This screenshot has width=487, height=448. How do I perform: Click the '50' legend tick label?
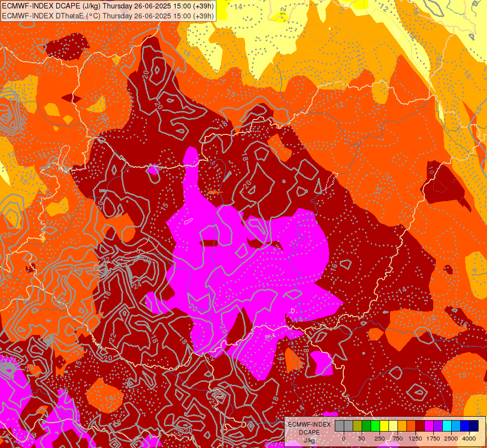[362, 439]
